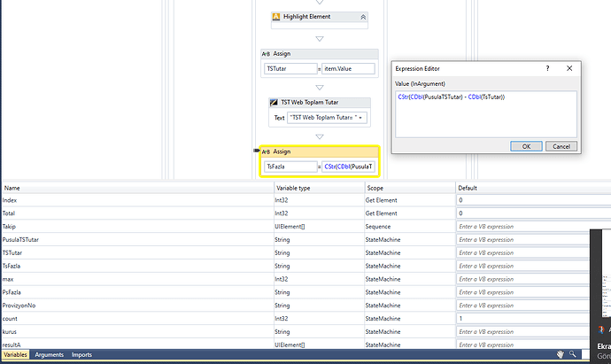Click the TsFazla target field in Assign
This screenshot has width=611, height=364.
(x=290, y=167)
